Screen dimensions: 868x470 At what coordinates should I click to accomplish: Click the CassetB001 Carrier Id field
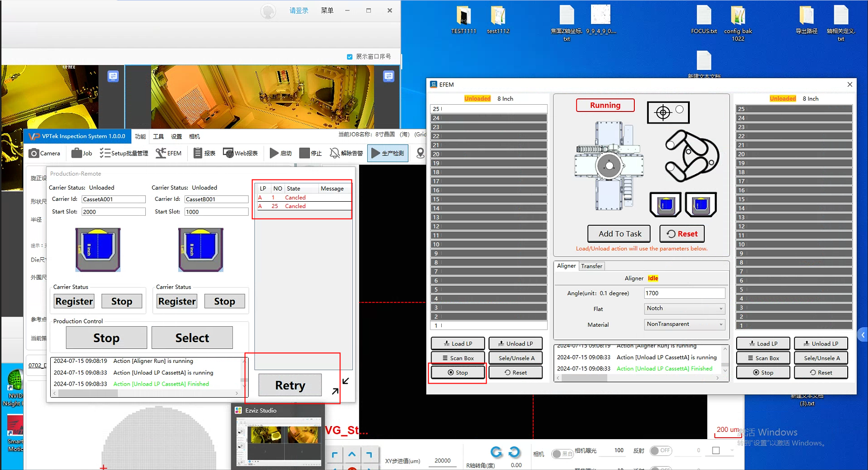(x=216, y=199)
